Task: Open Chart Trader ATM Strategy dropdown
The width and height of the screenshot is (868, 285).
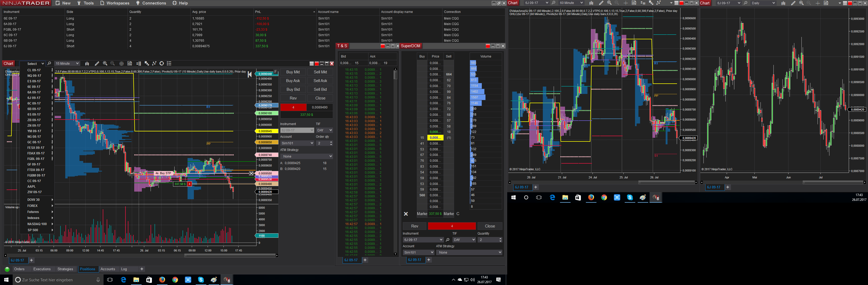Action: (307, 156)
